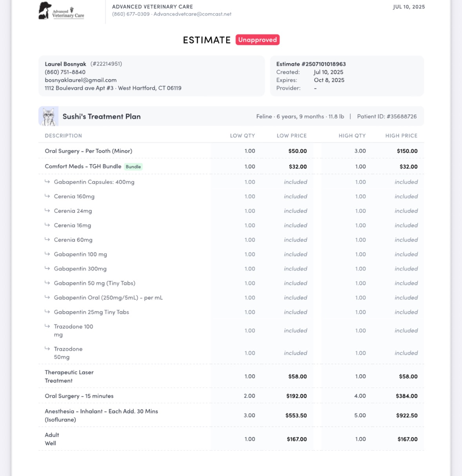The image size is (462, 476).
Task: Click the sub-item arrow beside Gabapentin 300mg
Action: pyautogui.click(x=47, y=268)
